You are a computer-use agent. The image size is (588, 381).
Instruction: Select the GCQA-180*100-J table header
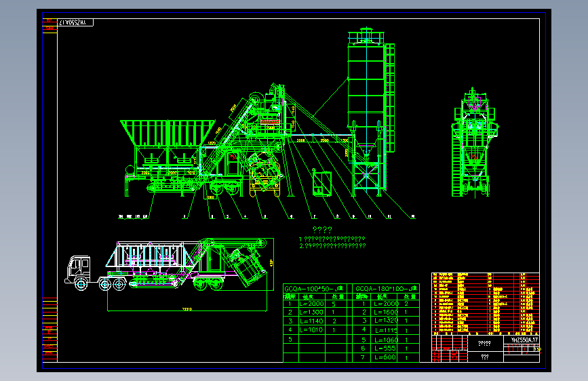387,289
